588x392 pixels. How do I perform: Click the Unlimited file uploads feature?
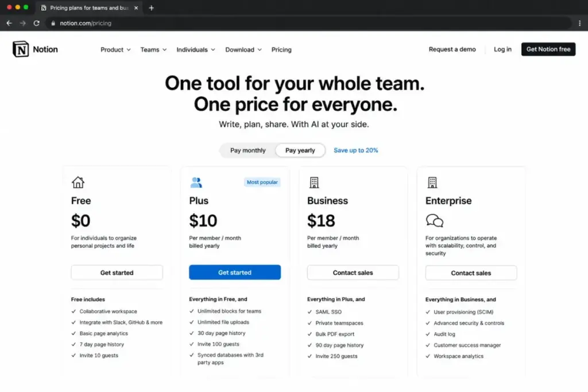(x=223, y=322)
